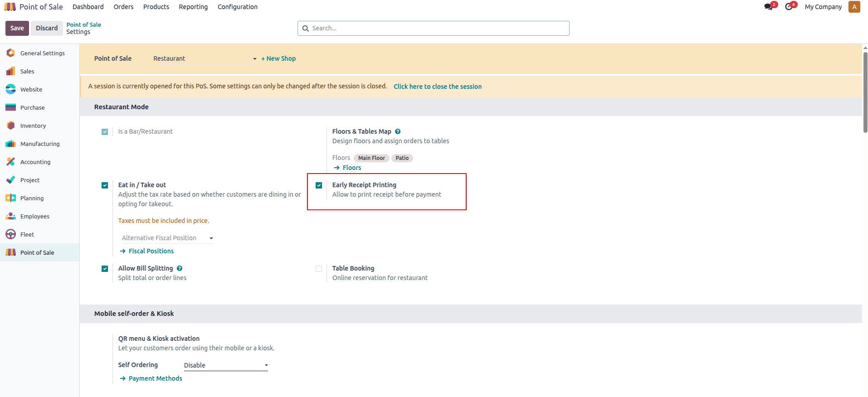Select Project in the settings sidebar
The height and width of the screenshot is (397, 868).
pos(39,180)
